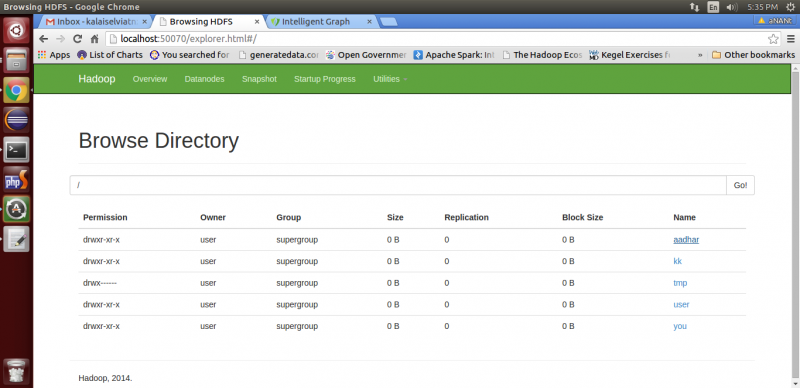This screenshot has width=800, height=388.
Task: Launch Eclipse from the dock
Action: pos(16,120)
